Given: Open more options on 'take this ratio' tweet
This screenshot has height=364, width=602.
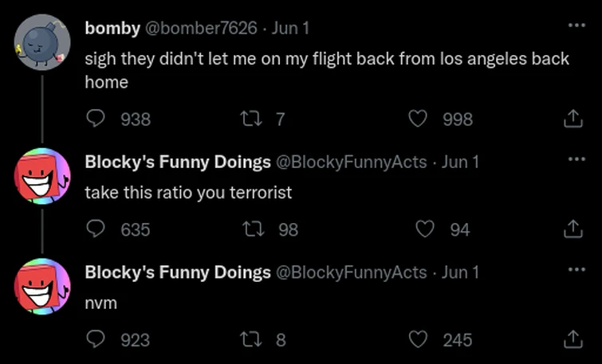Looking at the screenshot, I should (x=576, y=159).
